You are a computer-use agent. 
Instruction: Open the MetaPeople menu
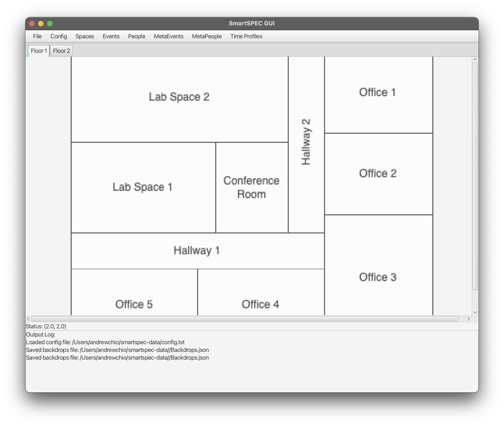207,36
